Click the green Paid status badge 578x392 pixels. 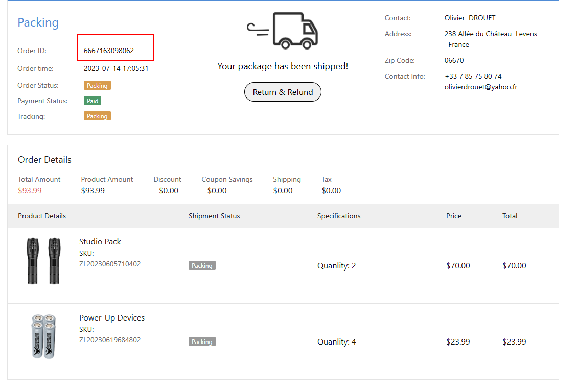[93, 101]
